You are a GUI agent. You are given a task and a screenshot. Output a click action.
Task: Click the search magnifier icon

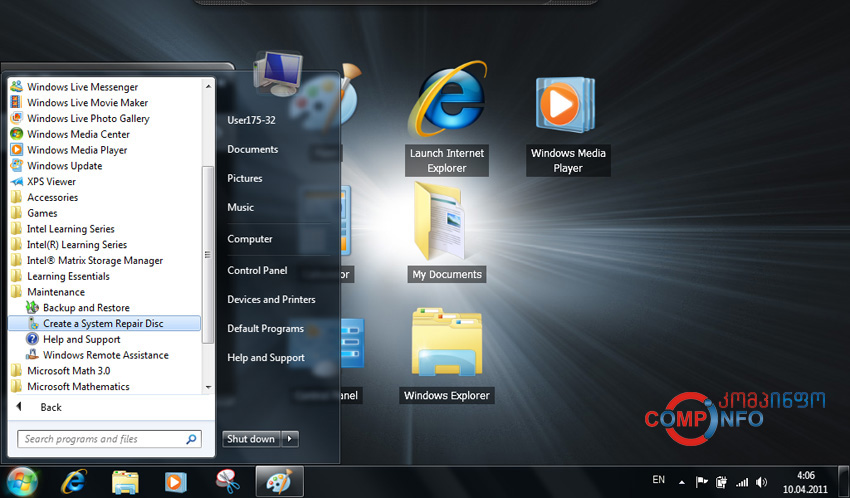tap(191, 439)
